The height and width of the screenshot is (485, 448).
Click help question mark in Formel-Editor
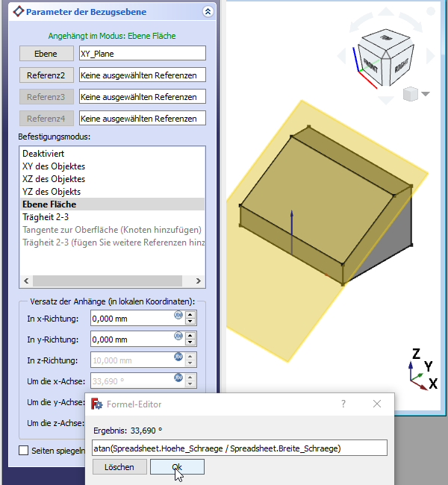click(343, 404)
